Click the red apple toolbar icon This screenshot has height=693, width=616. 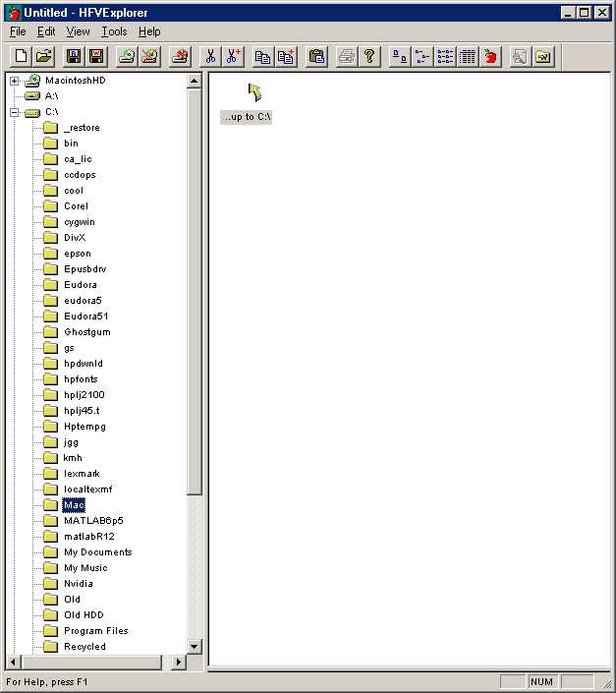click(490, 57)
